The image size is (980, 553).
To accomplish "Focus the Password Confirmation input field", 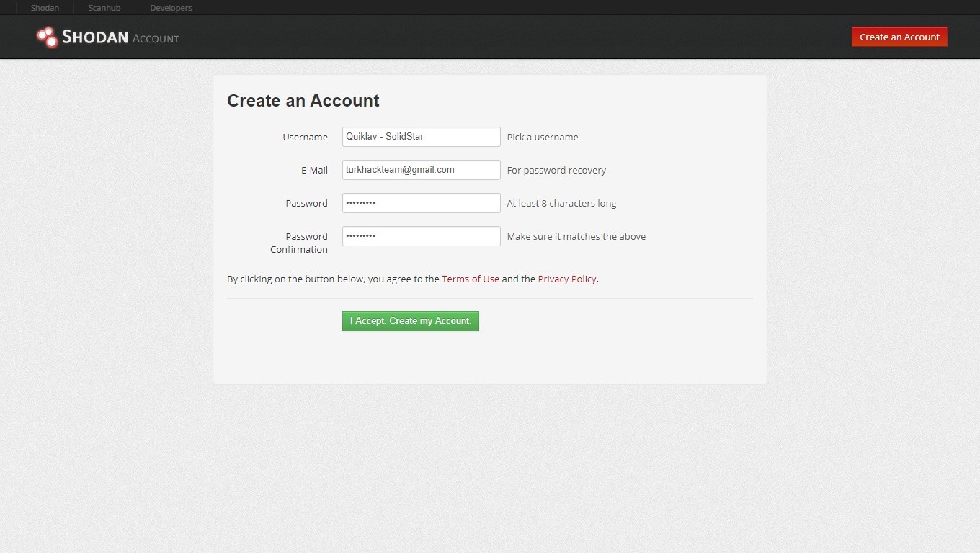I will [422, 236].
